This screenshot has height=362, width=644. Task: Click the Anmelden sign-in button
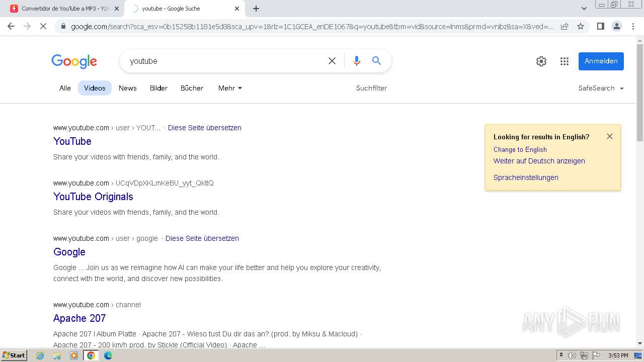pos(601,61)
